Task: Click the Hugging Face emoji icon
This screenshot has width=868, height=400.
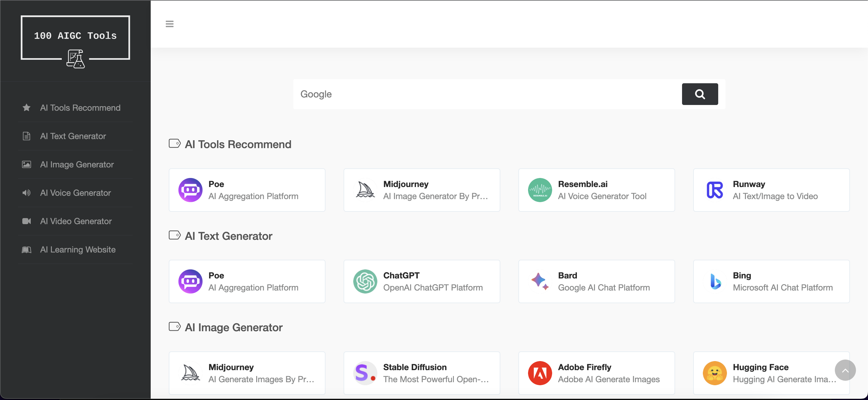Action: (714, 373)
